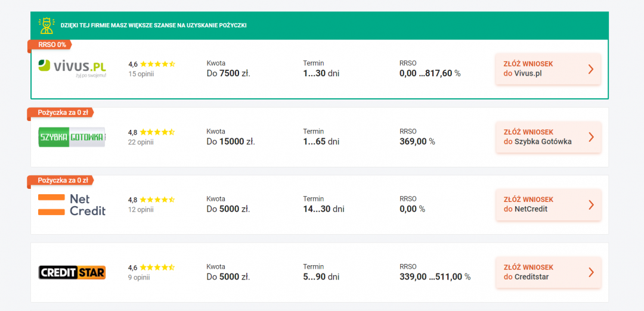View the "12 opinii" reviews for Net Credit
This screenshot has height=311, width=644.
click(141, 210)
